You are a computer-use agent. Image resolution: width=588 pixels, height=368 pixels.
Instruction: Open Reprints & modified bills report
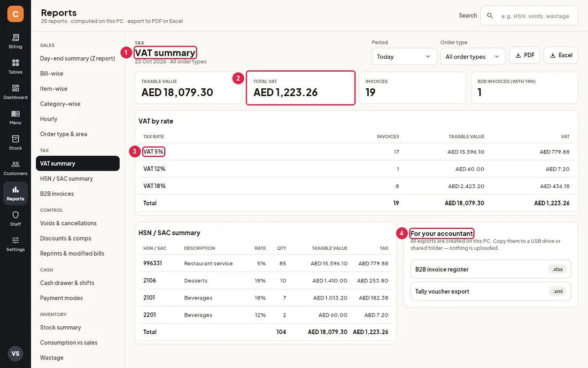(x=78, y=253)
